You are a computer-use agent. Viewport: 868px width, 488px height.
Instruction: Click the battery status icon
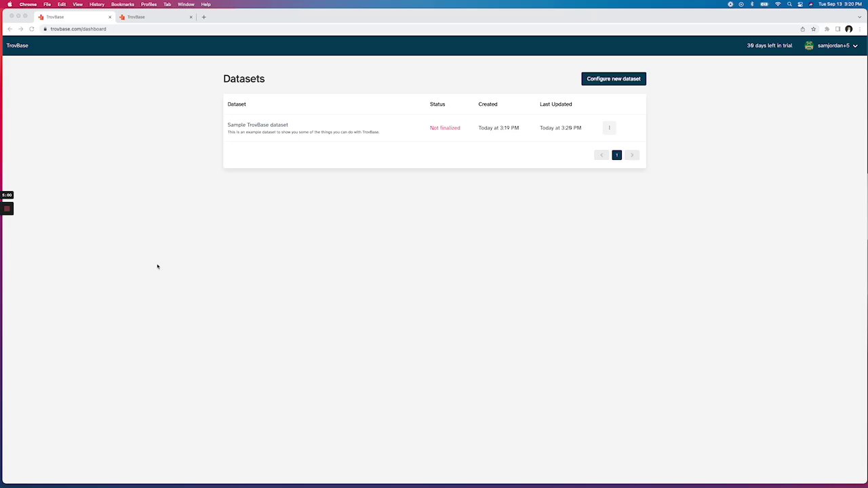[764, 4]
